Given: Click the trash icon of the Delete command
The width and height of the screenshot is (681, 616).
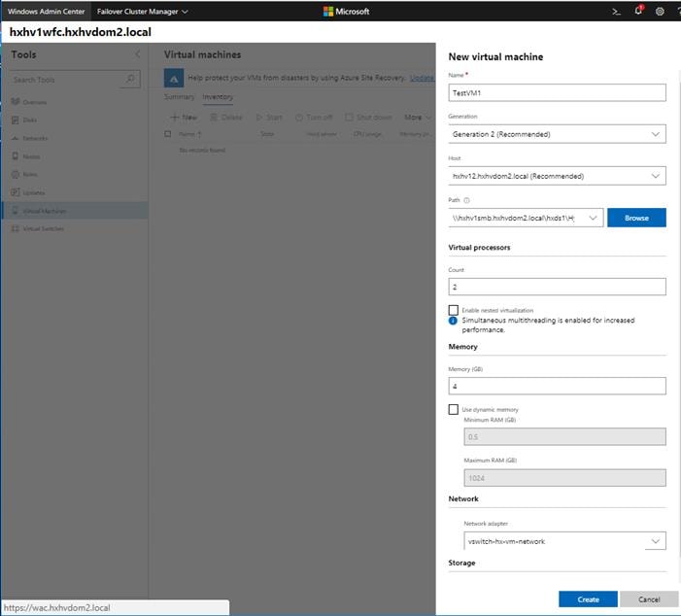Looking at the screenshot, I should click(x=214, y=118).
